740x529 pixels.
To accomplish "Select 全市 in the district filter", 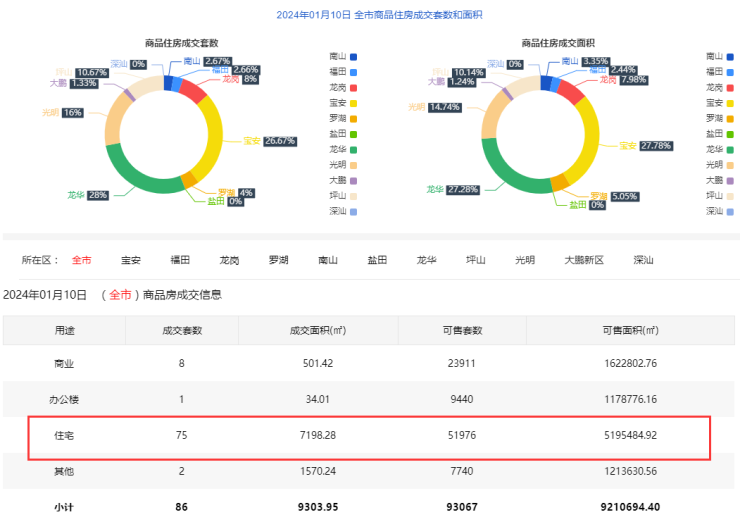I will (x=81, y=260).
